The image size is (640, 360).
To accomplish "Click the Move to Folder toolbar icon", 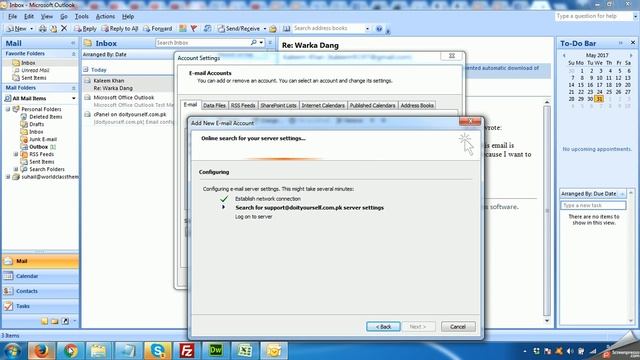I will click(x=53, y=29).
